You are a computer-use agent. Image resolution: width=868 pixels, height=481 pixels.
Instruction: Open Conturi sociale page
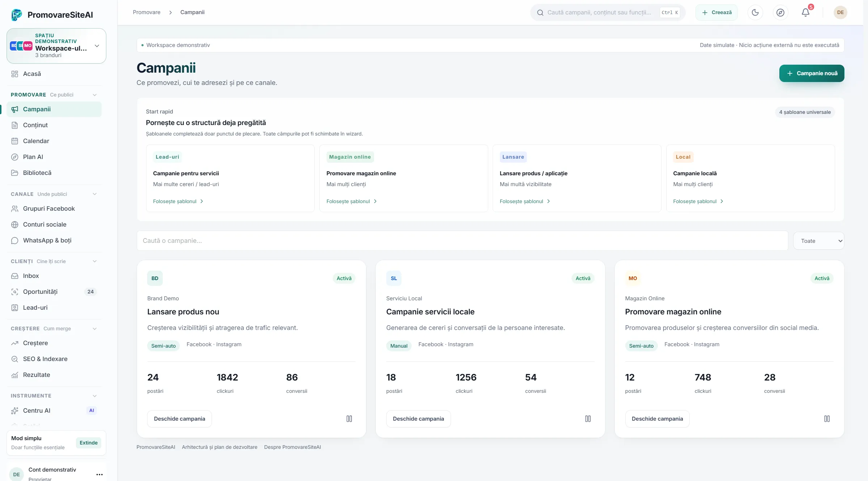tap(54, 224)
